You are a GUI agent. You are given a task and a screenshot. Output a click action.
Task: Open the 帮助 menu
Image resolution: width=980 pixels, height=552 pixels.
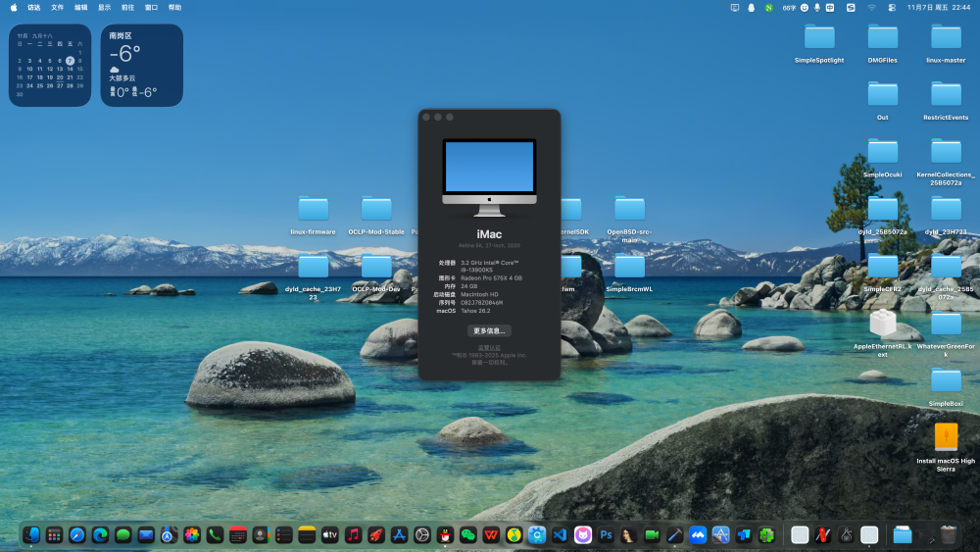coord(175,8)
